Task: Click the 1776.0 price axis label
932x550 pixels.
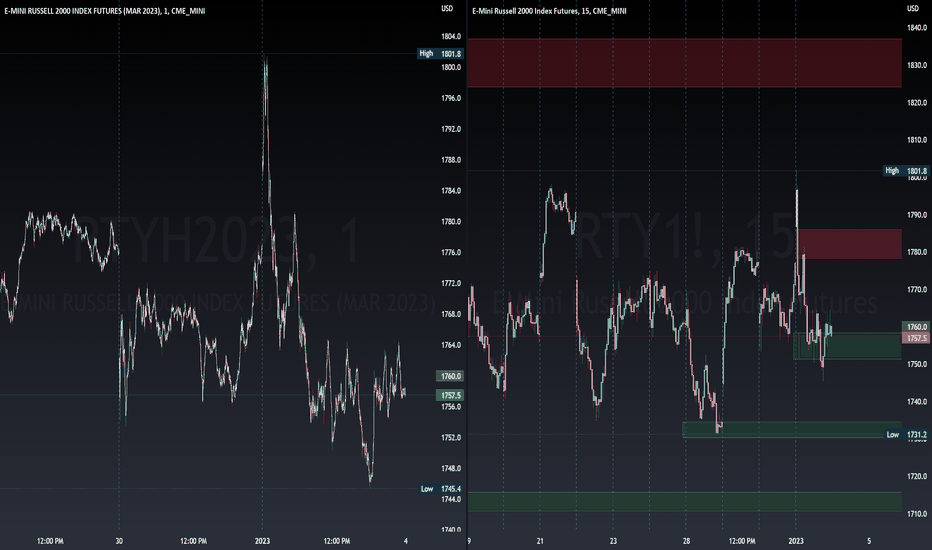Action: point(451,253)
